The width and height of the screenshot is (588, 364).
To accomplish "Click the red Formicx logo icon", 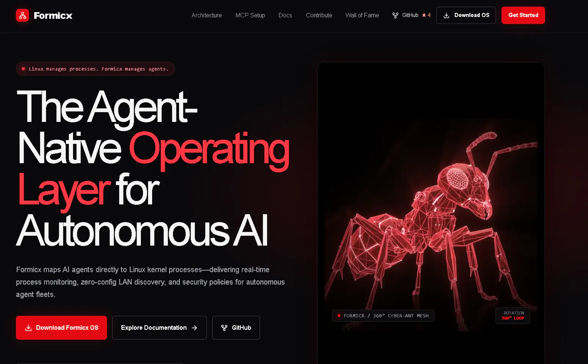I will click(x=22, y=15).
